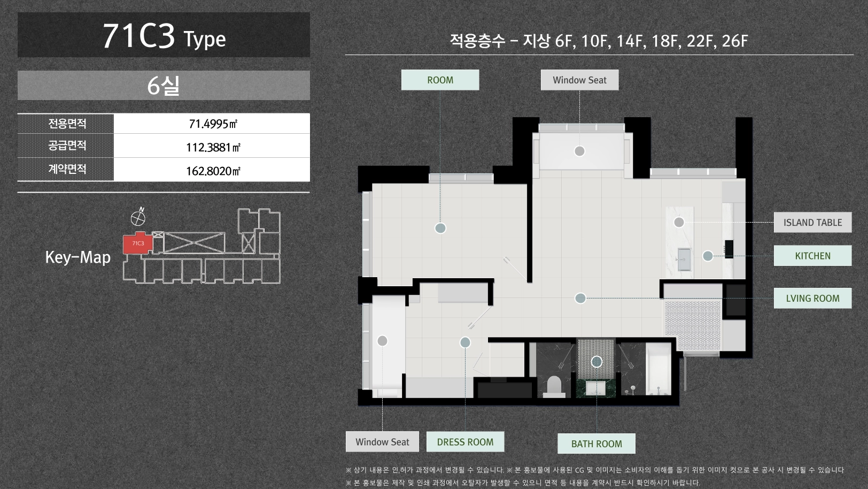The width and height of the screenshot is (868, 489).
Task: Click the 71.4995㎡ exclusive area value
Action: click(212, 124)
